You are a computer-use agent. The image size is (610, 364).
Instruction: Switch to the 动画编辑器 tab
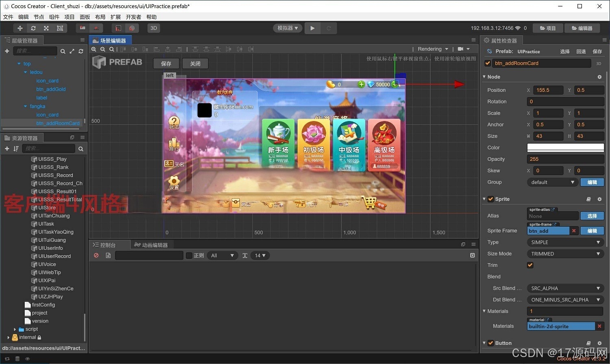pos(151,245)
